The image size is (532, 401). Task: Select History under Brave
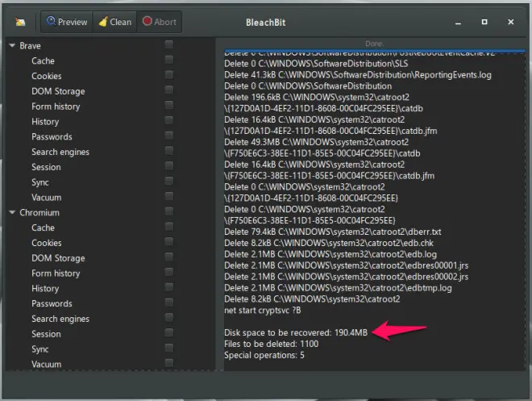click(45, 122)
